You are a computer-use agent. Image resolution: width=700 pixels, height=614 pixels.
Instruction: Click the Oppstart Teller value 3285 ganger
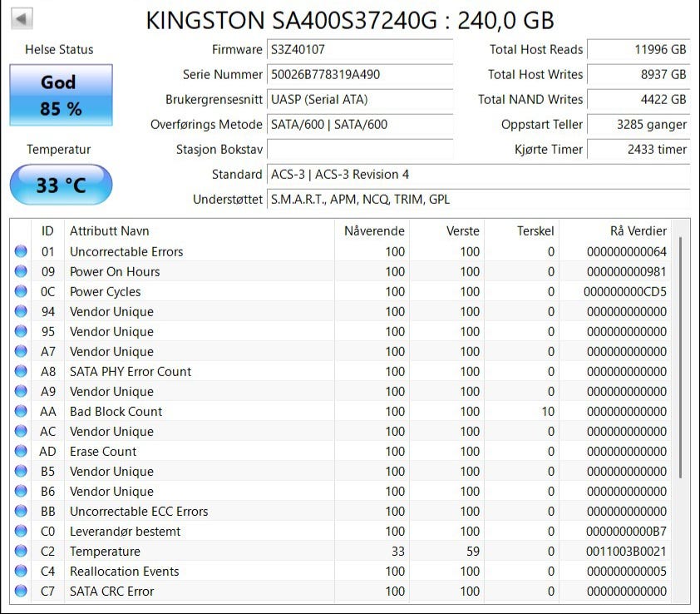click(x=638, y=124)
